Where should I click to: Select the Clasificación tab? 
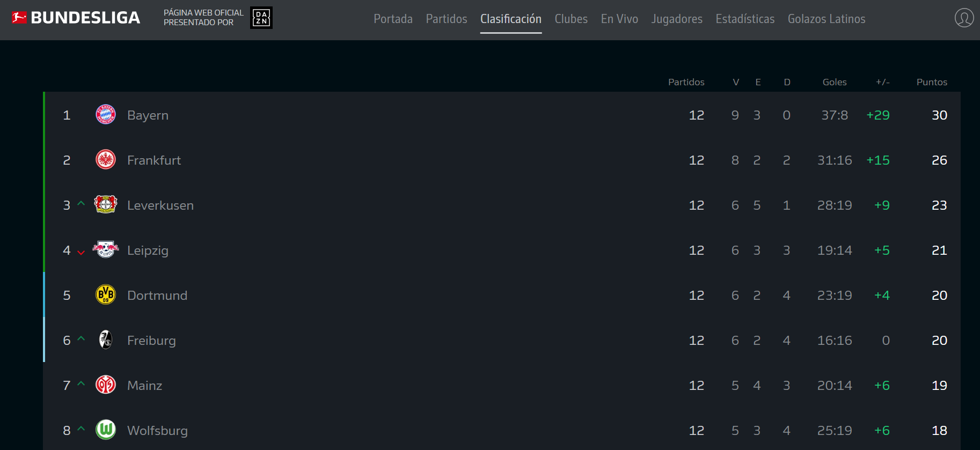pyautogui.click(x=511, y=19)
